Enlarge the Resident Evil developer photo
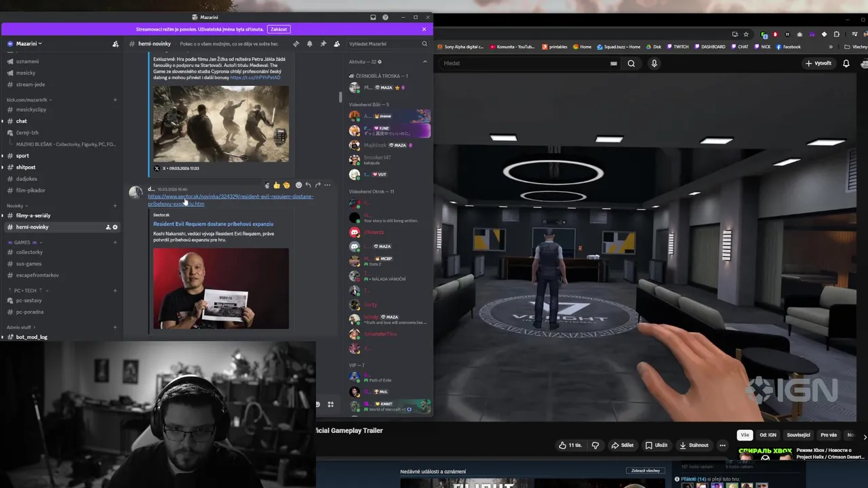 click(221, 289)
